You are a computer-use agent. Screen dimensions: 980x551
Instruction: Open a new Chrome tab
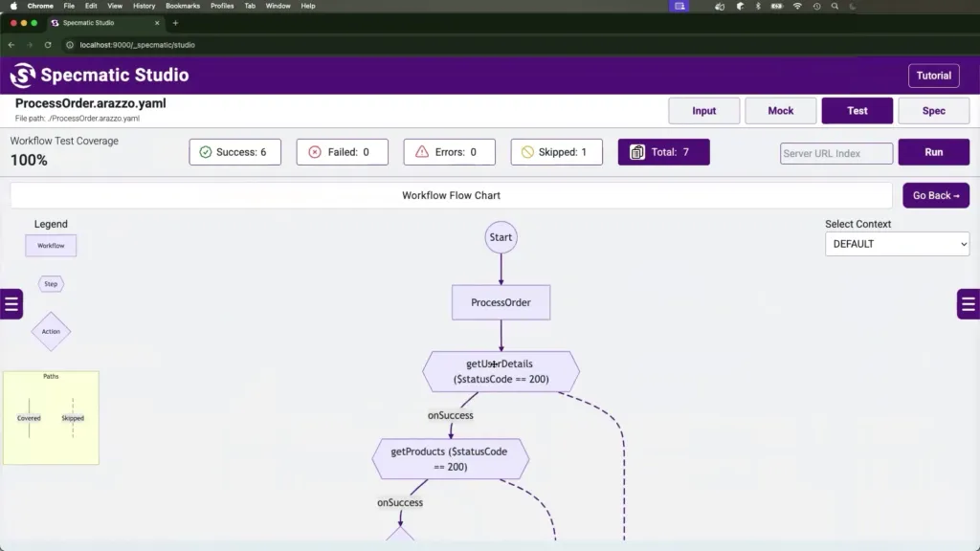pos(175,23)
